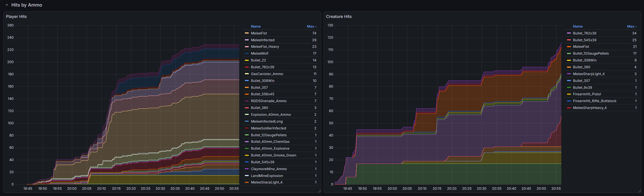
Task: Open color picker for Creature Hits Bullet_762x39
Action: [569, 33]
